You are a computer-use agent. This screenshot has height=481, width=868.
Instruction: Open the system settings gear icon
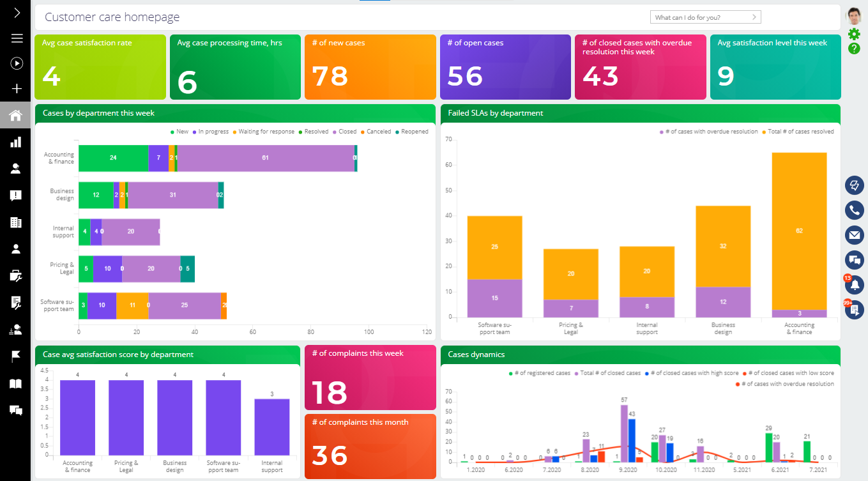click(854, 35)
